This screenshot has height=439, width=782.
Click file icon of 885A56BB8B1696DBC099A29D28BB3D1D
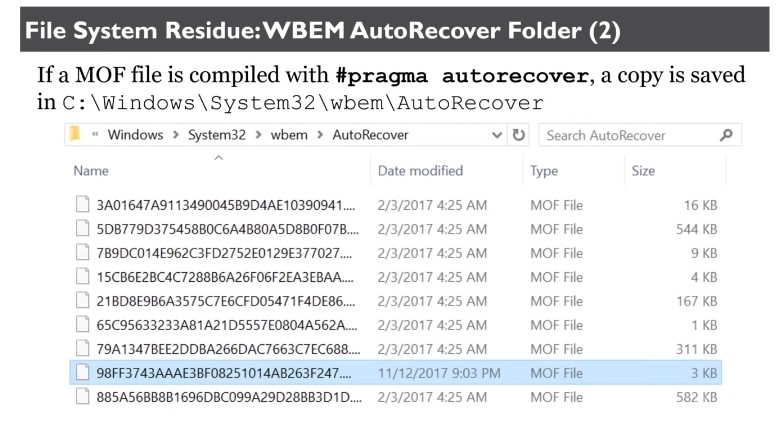pyautogui.click(x=82, y=397)
